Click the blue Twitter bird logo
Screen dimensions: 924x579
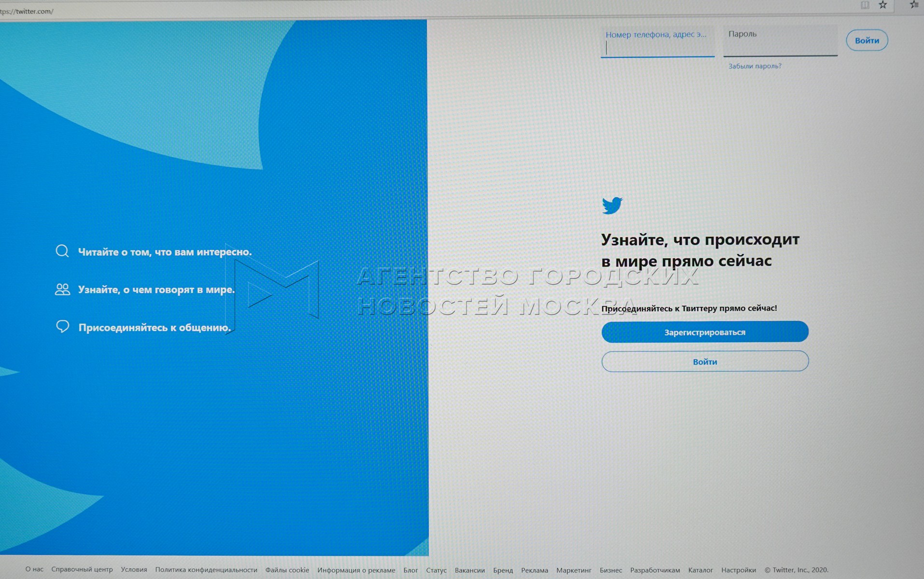pos(612,205)
